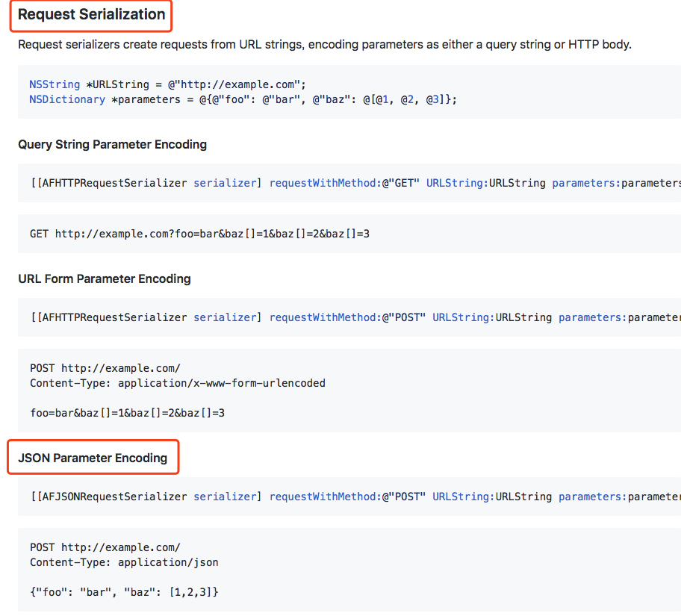Image resolution: width=693 pixels, height=616 pixels.
Task: Click the JSON body with foo and baz
Action: [124, 592]
